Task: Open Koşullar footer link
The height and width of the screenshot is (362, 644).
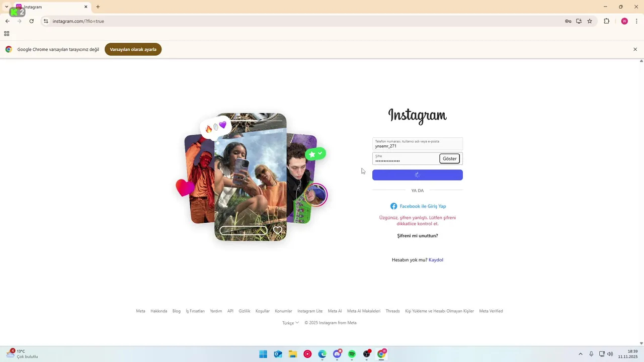Action: [x=263, y=311]
